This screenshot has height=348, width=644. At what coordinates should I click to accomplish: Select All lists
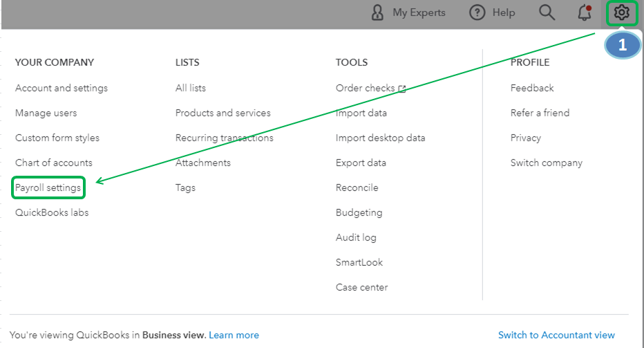click(191, 88)
